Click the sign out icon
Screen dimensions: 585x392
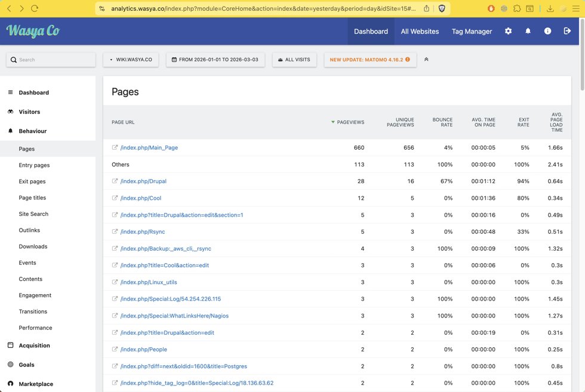[567, 31]
